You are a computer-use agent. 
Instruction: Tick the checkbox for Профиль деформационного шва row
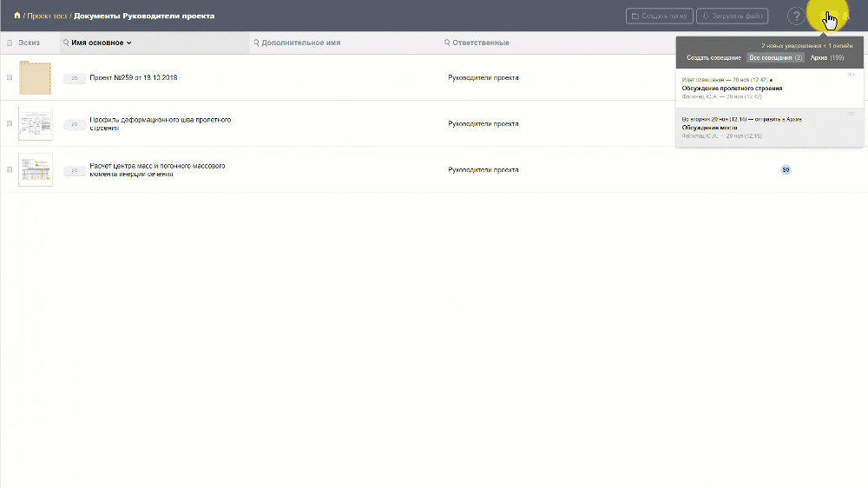point(10,123)
